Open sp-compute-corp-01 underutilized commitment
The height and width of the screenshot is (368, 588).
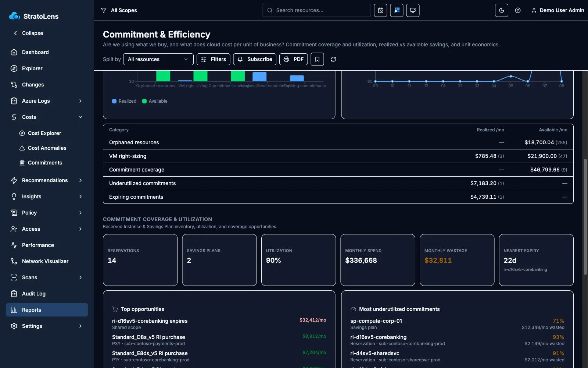tap(457, 324)
